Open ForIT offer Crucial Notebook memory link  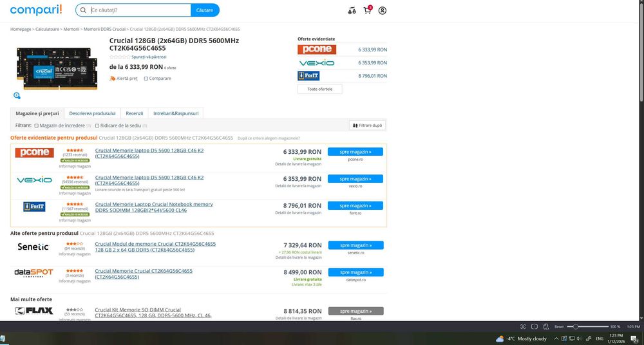point(154,207)
